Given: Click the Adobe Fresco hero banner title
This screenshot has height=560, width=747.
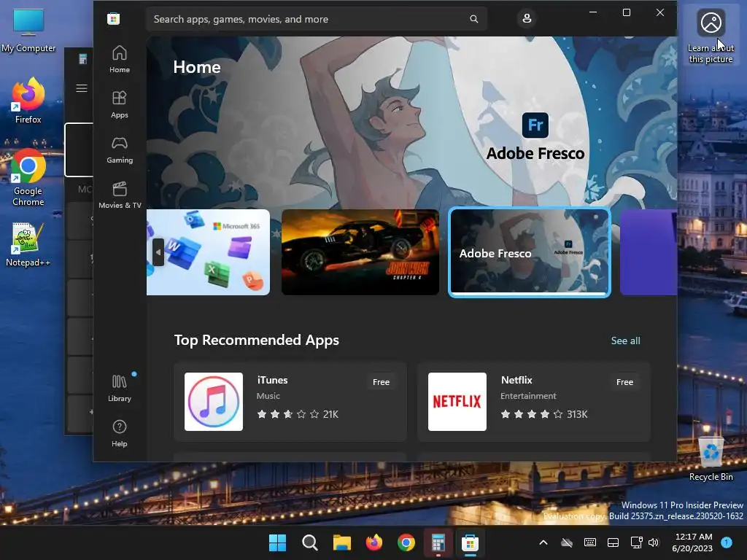Looking at the screenshot, I should [535, 153].
